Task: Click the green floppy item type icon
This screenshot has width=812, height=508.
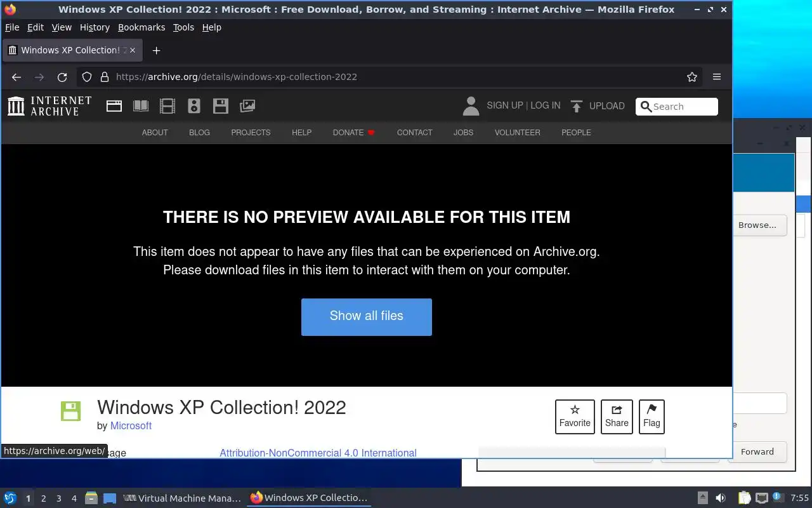Action: click(71, 411)
